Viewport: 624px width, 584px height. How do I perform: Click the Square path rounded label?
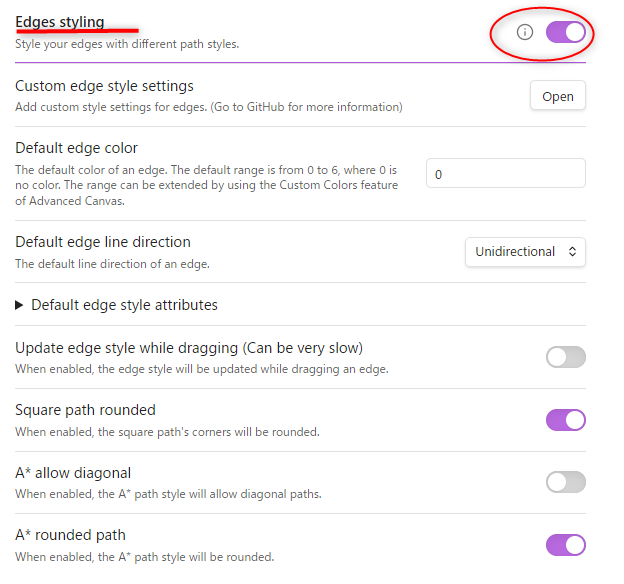point(85,410)
